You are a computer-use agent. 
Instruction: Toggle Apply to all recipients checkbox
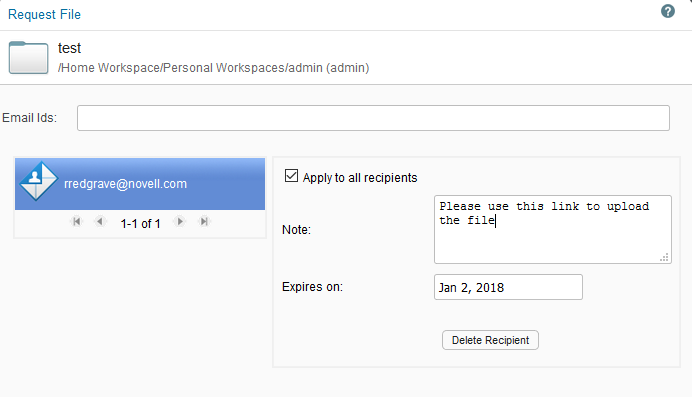point(291,176)
